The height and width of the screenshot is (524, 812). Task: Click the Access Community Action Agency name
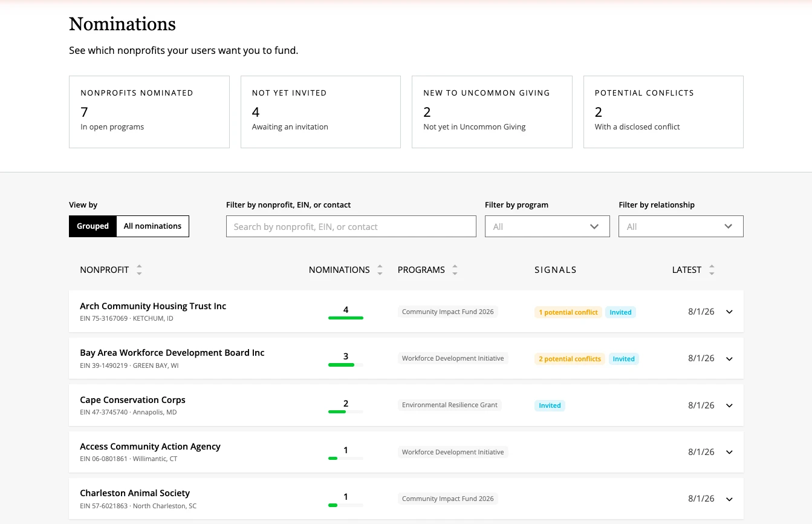(x=150, y=447)
